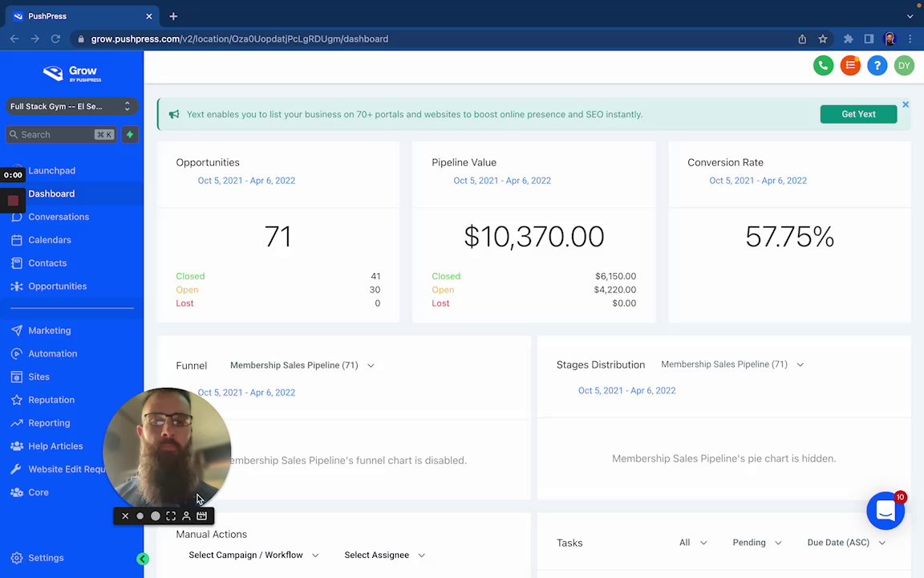Expand the Stages Distribution pipeline dropdown

click(732, 364)
